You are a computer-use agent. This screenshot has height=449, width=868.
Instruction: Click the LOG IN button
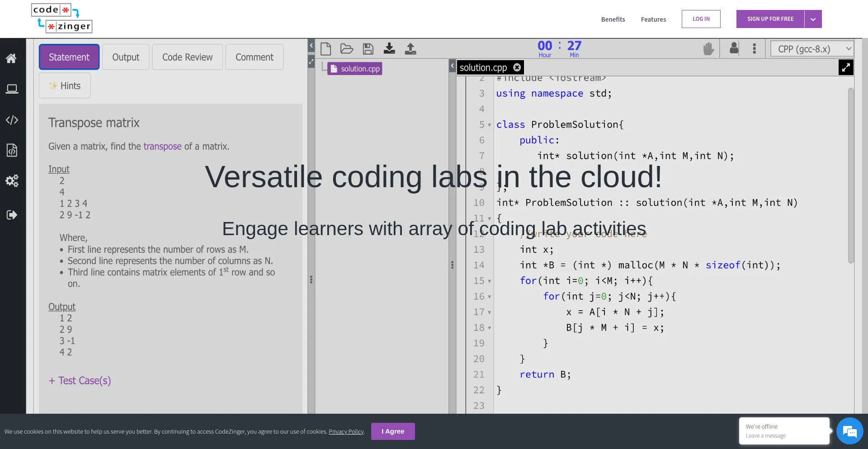tap(701, 19)
